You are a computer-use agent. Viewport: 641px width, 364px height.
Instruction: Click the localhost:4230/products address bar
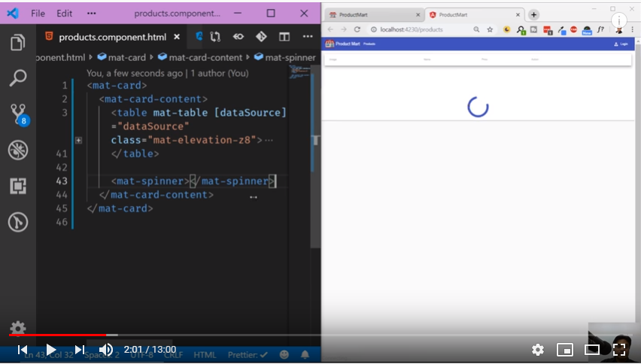pos(412,29)
